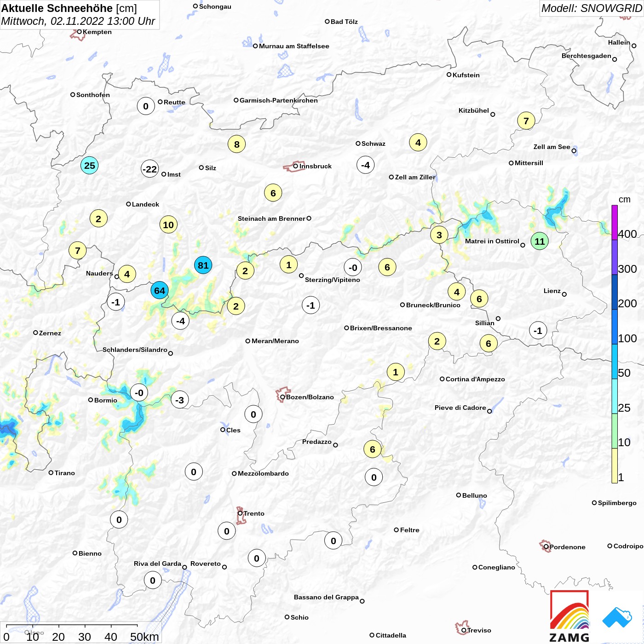Image resolution: width=644 pixels, height=644 pixels.
Task: Select the green 11 cm marker near Matrei
Action: 540,241
